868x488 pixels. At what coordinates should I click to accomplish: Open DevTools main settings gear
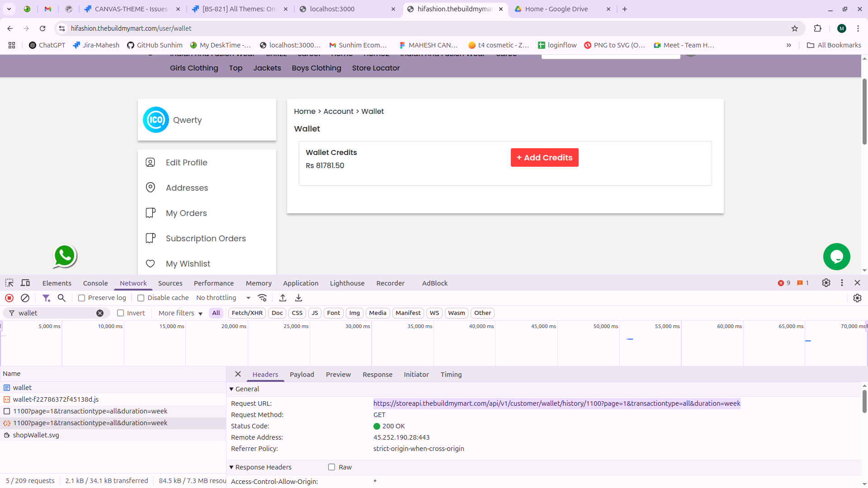point(826,283)
